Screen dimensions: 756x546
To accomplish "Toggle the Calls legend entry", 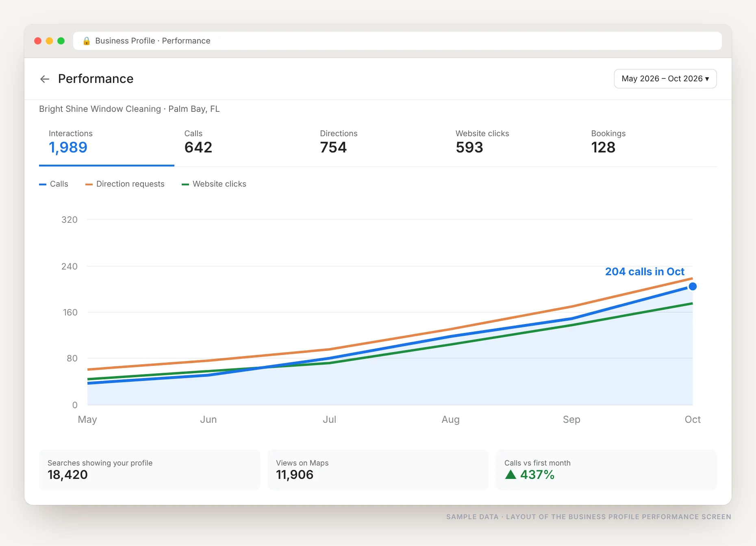I will [54, 184].
